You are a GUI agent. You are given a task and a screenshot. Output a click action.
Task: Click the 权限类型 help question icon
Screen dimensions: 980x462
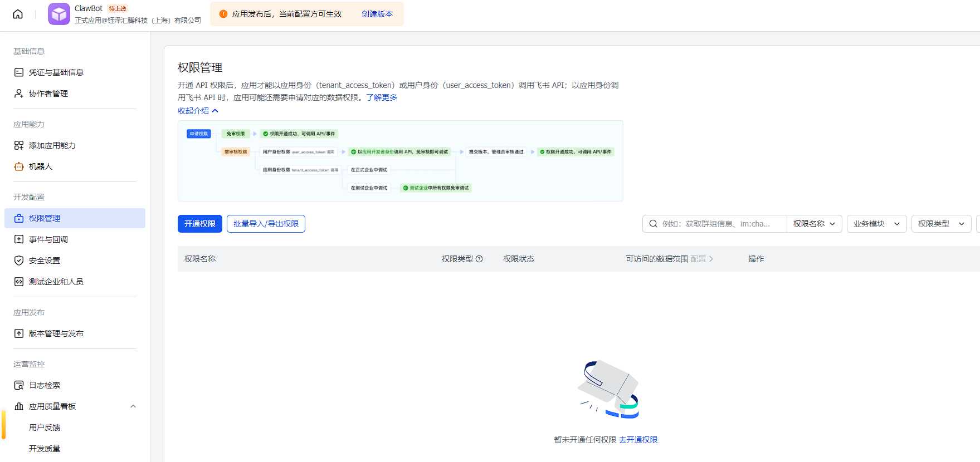click(479, 259)
